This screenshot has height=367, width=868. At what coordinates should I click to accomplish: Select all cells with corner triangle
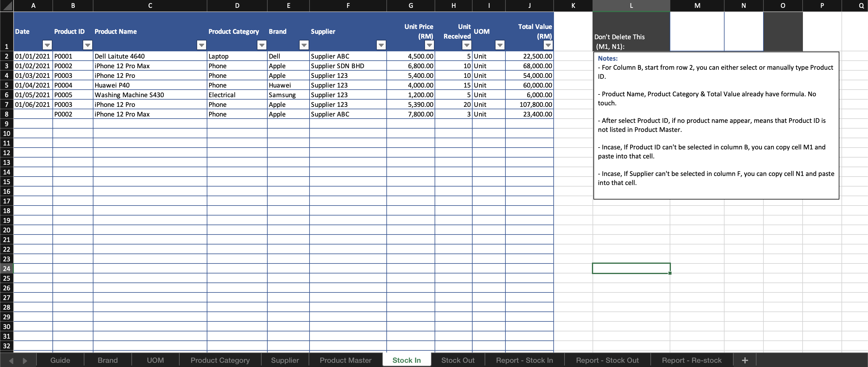coord(7,6)
